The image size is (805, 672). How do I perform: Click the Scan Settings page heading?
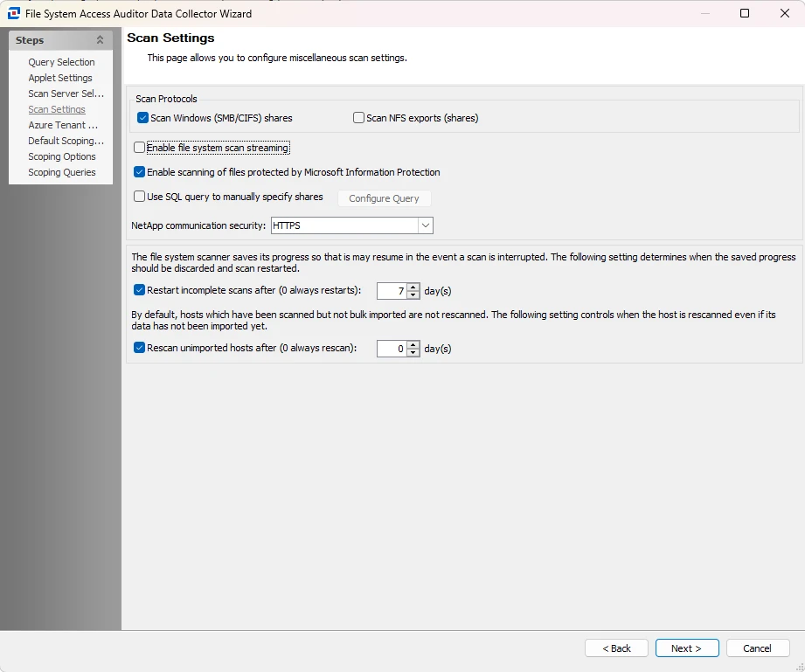170,38
